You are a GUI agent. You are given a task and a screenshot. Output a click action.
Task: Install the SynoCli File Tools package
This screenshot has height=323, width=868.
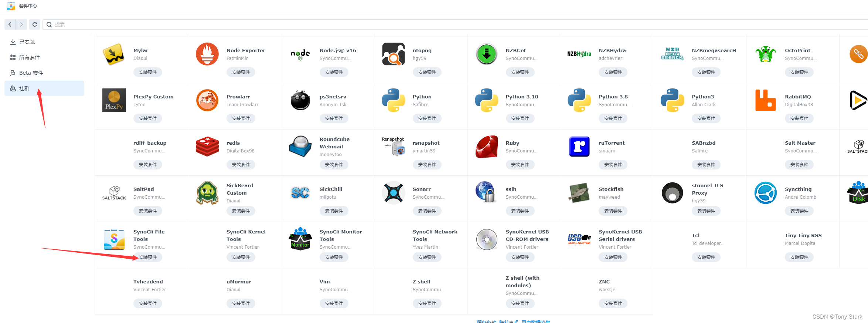click(148, 257)
